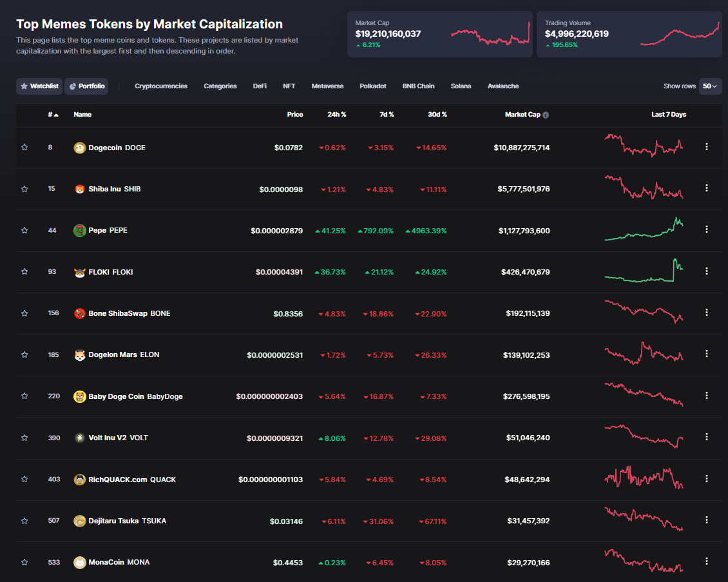
Task: Open the three-dot menu for Dogelon Mars row
Action: pyautogui.click(x=707, y=354)
